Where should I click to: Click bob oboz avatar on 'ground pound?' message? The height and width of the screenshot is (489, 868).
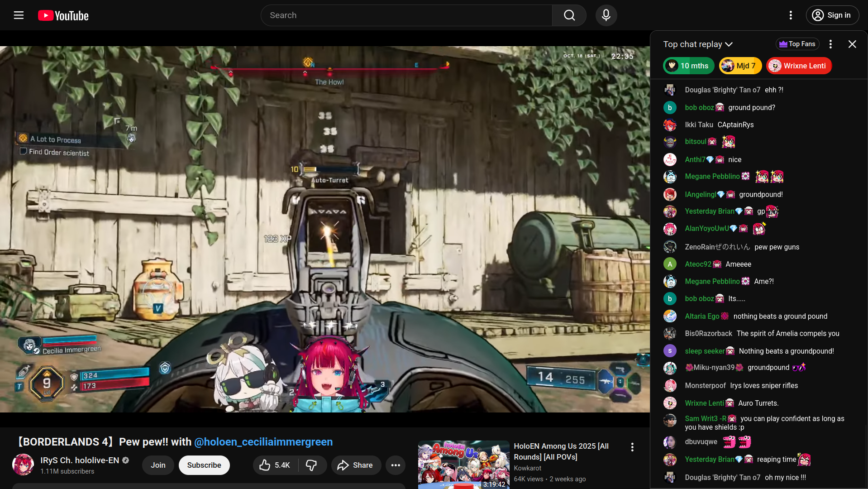670,108
